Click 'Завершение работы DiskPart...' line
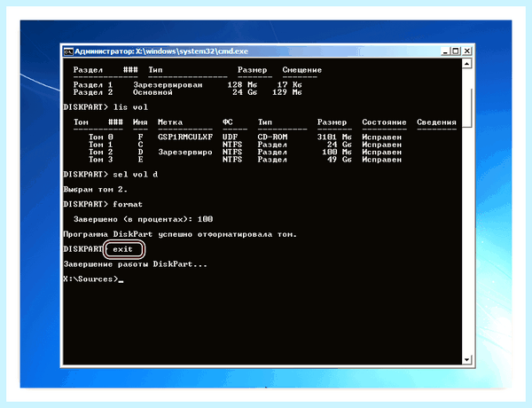Viewport: 532px width, 408px height. pos(135,264)
